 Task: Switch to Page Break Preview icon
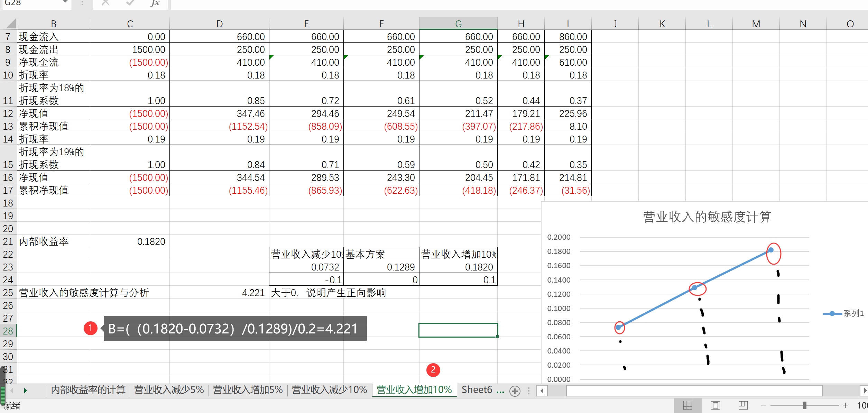click(x=743, y=405)
